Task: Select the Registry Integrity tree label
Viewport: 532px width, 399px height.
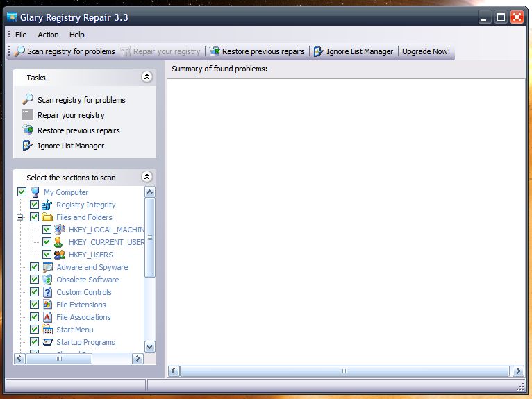Action: 86,205
